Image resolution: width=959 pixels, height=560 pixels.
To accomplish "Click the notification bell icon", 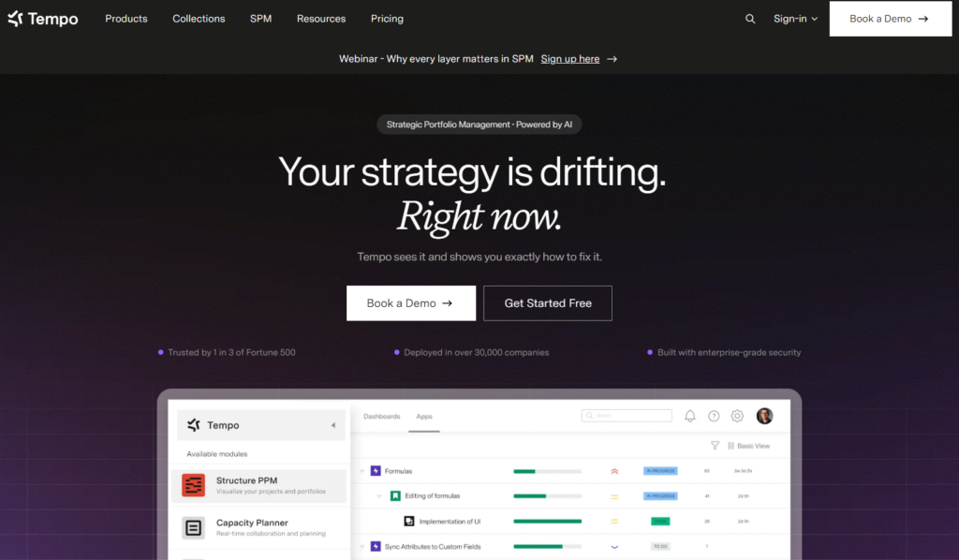I will pos(690,417).
